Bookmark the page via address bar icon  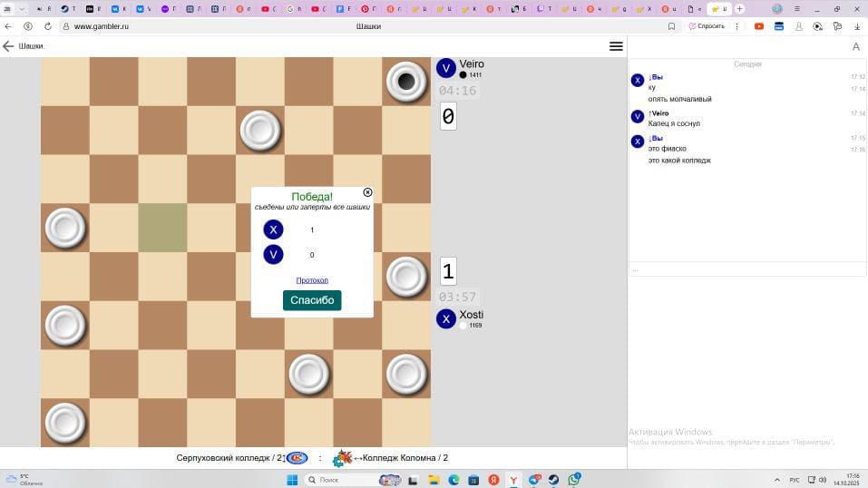[671, 26]
